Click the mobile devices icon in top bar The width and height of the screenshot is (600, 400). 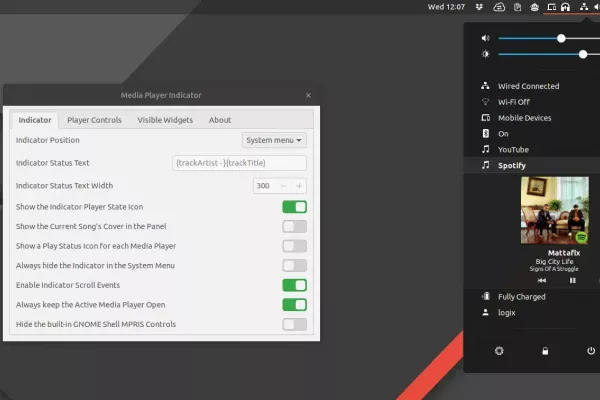(x=551, y=7)
